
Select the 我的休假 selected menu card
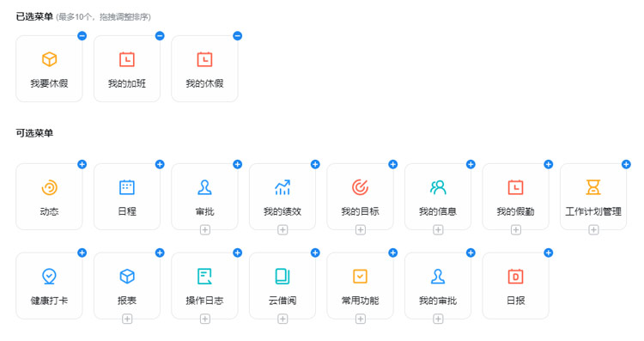tap(204, 69)
